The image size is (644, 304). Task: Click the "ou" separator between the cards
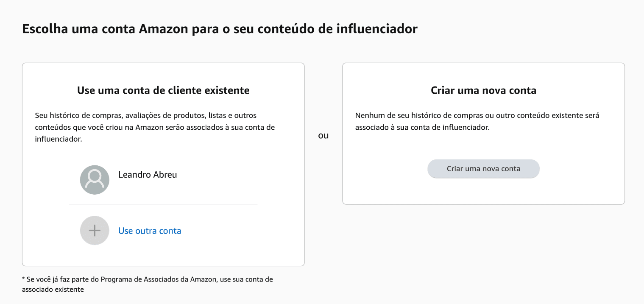coord(323,136)
